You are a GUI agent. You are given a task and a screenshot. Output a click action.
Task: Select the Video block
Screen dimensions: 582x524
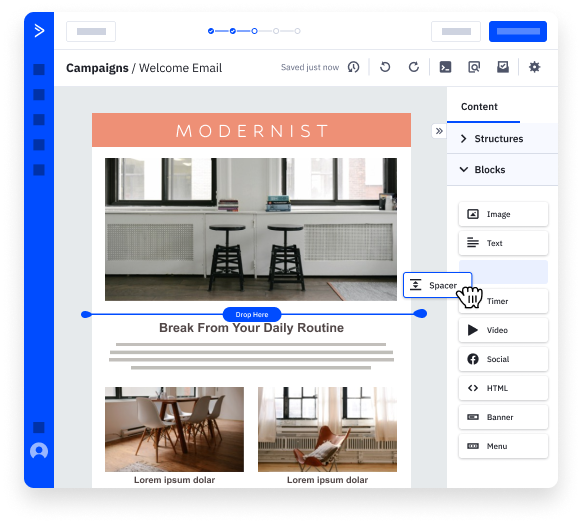point(503,330)
